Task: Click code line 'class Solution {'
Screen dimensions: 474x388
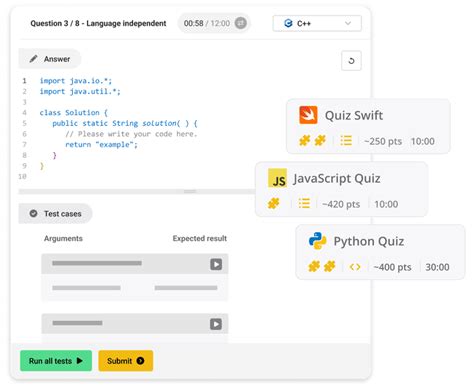Action: [73, 113]
